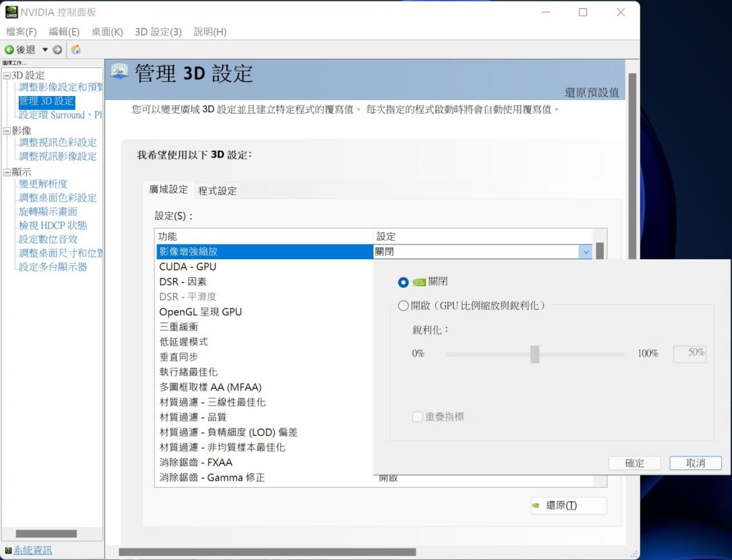Open the back history dropdown arrow
Screen dimensions: 732x560
click(x=45, y=50)
